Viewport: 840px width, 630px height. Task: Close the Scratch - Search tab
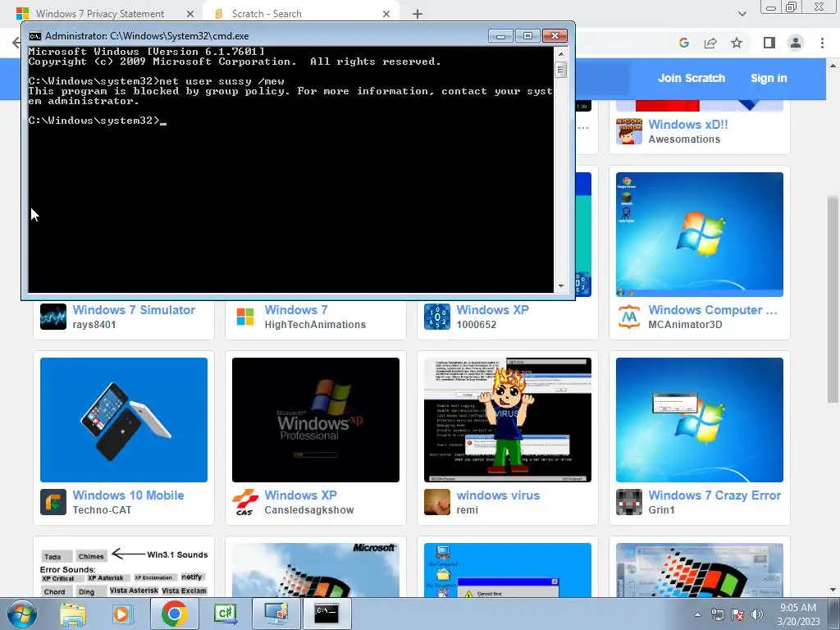point(386,14)
